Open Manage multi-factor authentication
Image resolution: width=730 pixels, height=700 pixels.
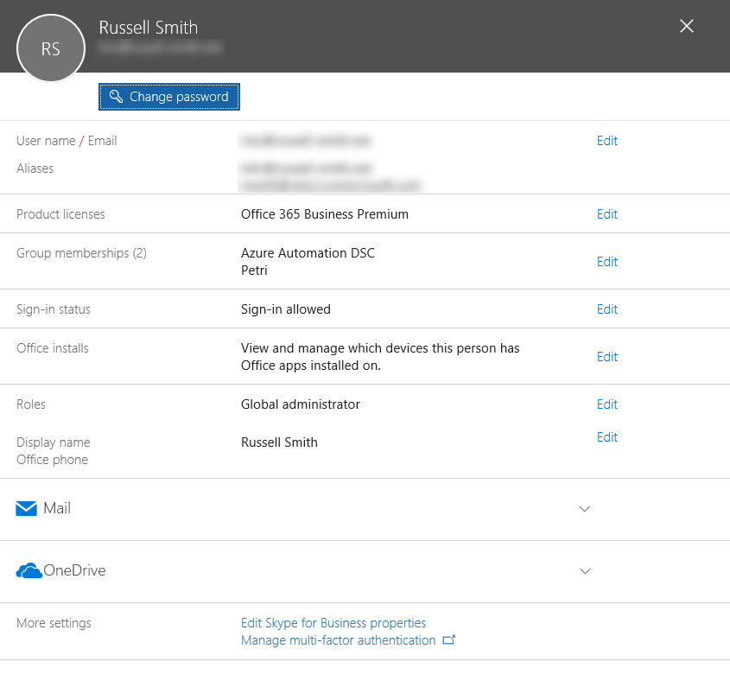(340, 640)
